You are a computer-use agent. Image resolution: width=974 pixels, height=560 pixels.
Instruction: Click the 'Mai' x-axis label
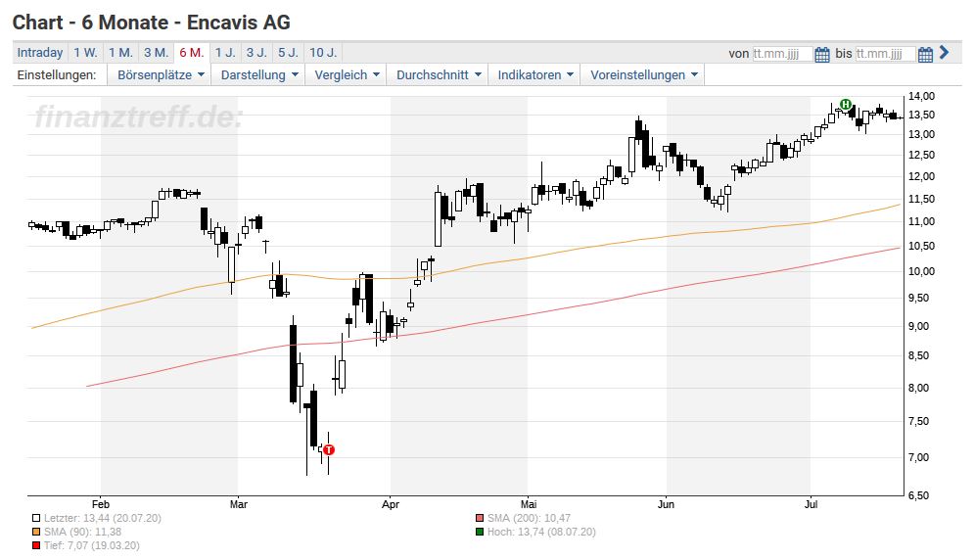click(x=529, y=504)
